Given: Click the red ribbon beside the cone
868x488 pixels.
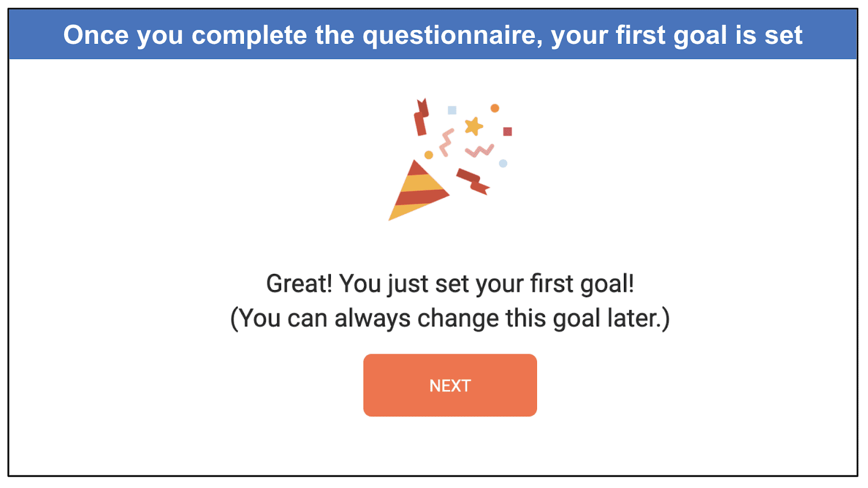Looking at the screenshot, I should [473, 182].
